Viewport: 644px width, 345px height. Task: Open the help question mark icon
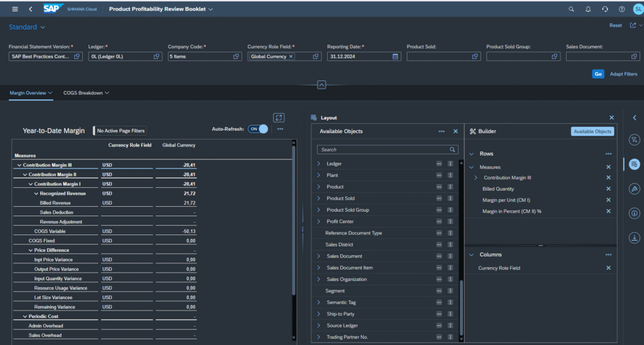pyautogui.click(x=622, y=9)
